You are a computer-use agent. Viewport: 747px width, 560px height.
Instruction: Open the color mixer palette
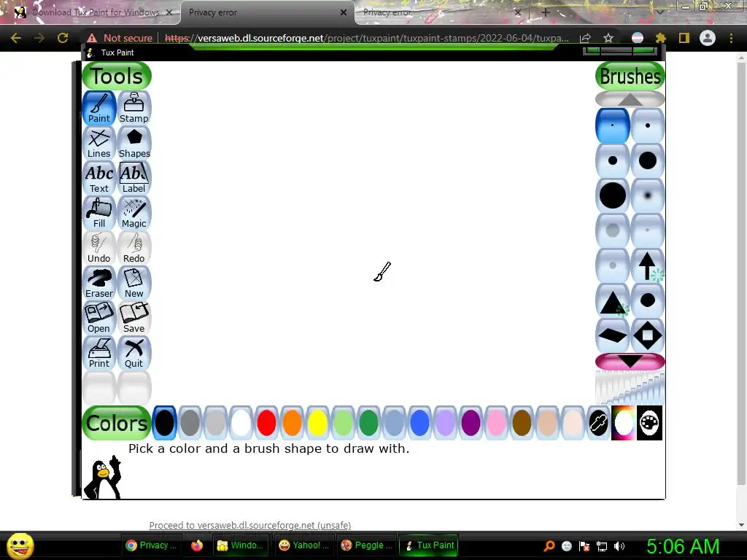click(x=649, y=423)
